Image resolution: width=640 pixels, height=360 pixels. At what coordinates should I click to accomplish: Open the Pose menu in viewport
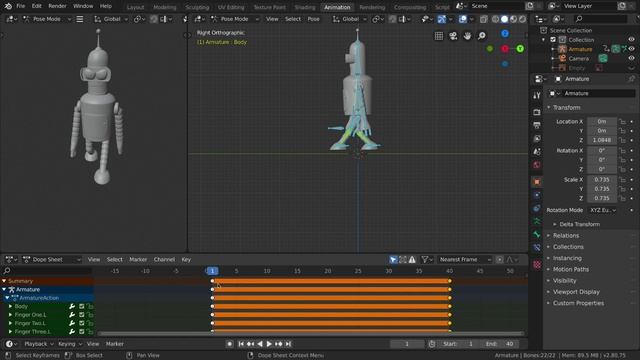point(313,19)
